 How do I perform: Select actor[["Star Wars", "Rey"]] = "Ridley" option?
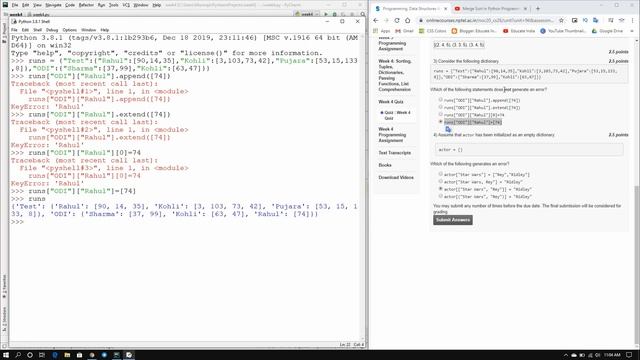coord(440,189)
